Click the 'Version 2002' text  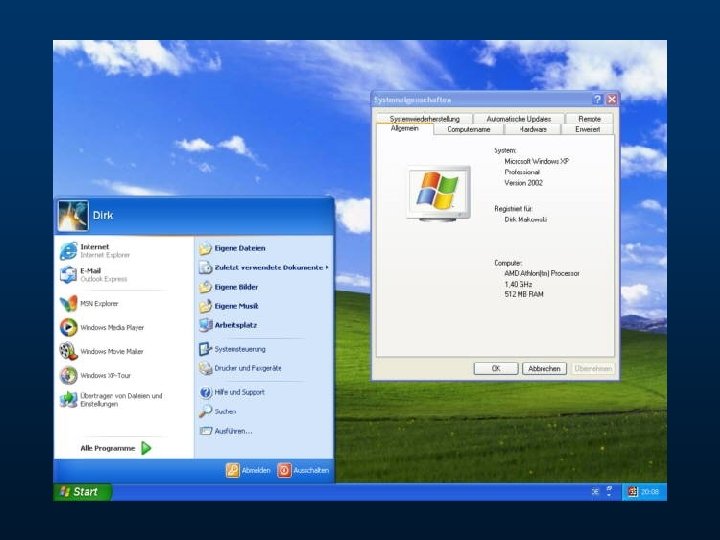tap(523, 183)
